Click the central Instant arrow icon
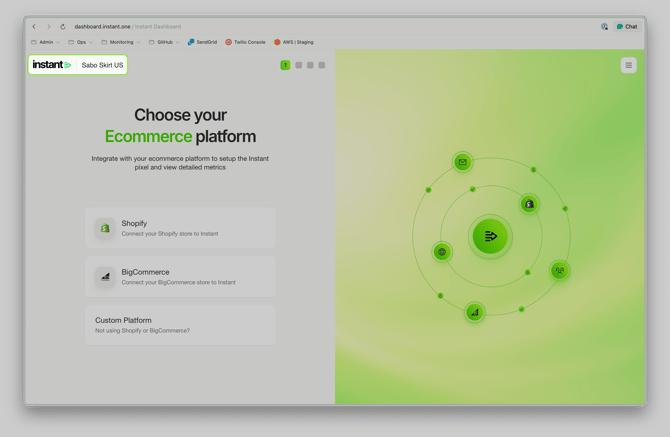The width and height of the screenshot is (670, 437). pos(490,237)
